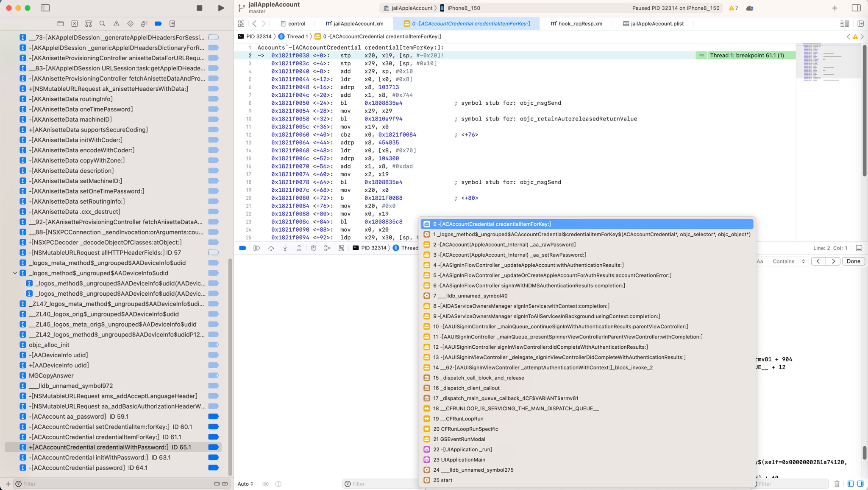This screenshot has width=868, height=490.
Task: Switch to the hook_reqResp.xm tab
Action: tap(576, 24)
